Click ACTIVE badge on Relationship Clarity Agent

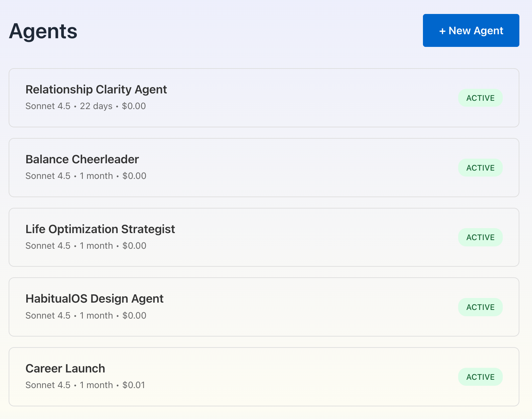click(480, 98)
